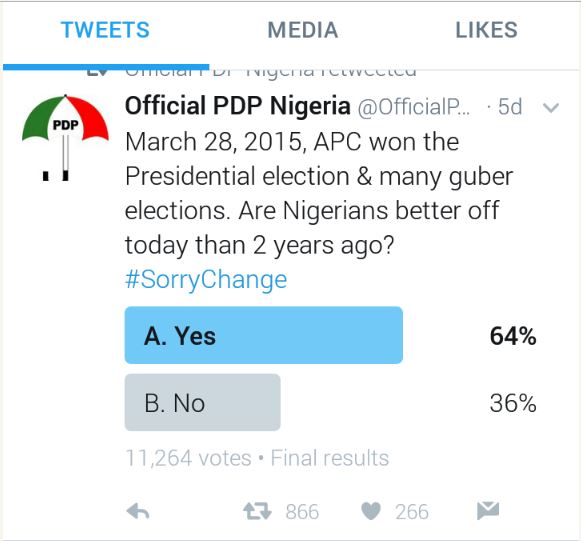Click the retweet icon
Image resolution: width=581 pixels, height=541 pixels.
tap(258, 511)
